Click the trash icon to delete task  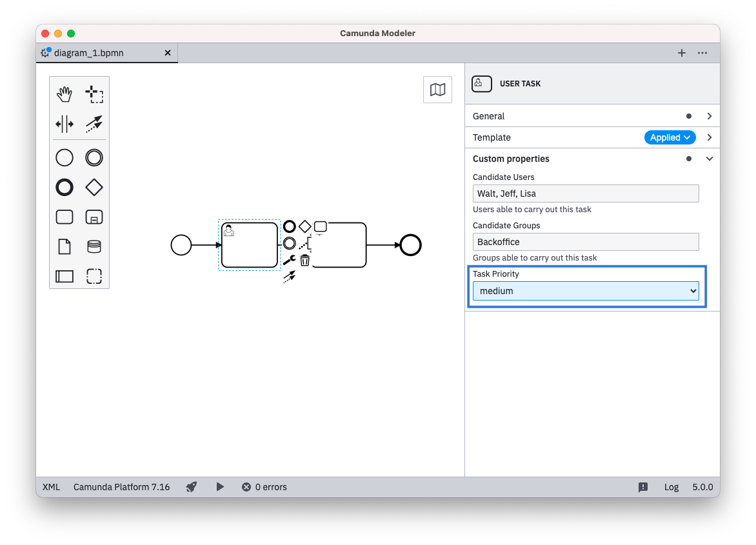click(305, 260)
